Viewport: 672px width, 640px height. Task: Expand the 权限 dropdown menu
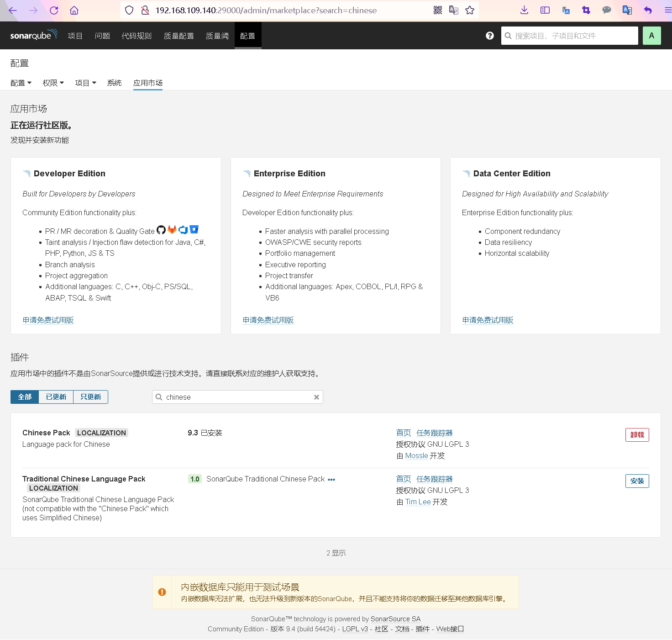pyautogui.click(x=53, y=83)
